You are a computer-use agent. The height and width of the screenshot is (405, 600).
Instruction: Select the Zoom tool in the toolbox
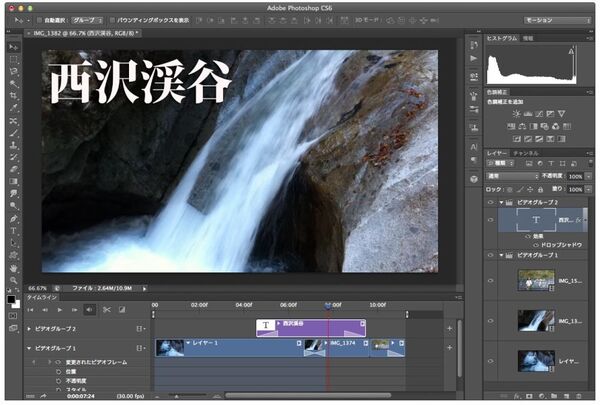13,280
